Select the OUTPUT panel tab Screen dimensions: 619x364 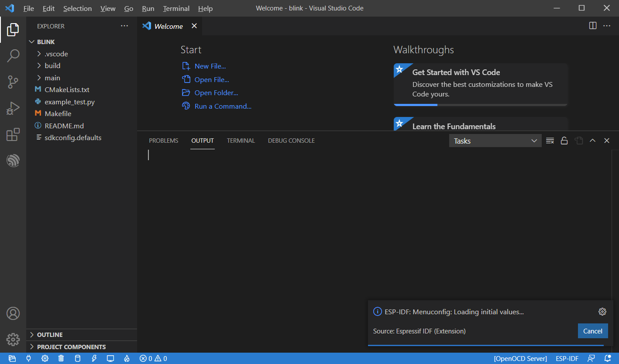pyautogui.click(x=203, y=141)
